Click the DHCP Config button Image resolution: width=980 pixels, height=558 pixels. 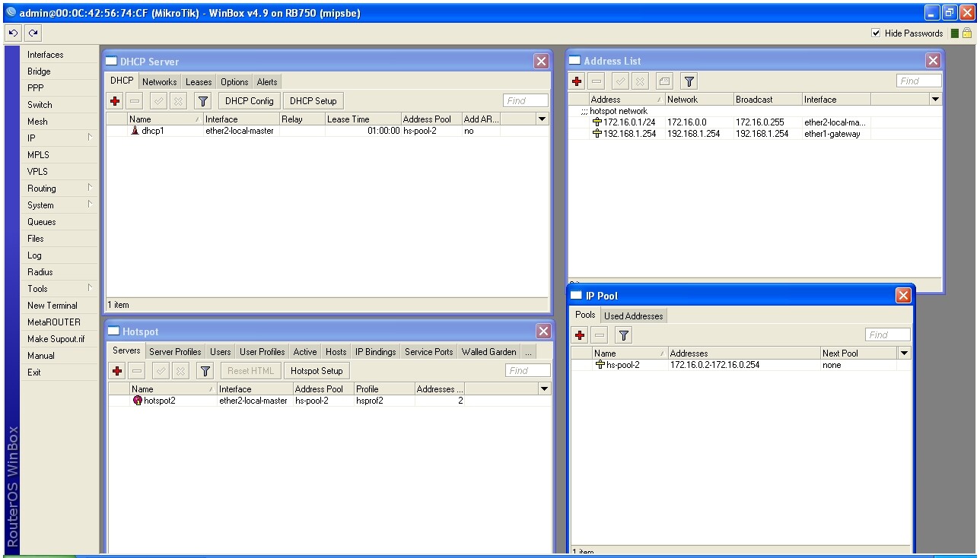[x=249, y=101]
